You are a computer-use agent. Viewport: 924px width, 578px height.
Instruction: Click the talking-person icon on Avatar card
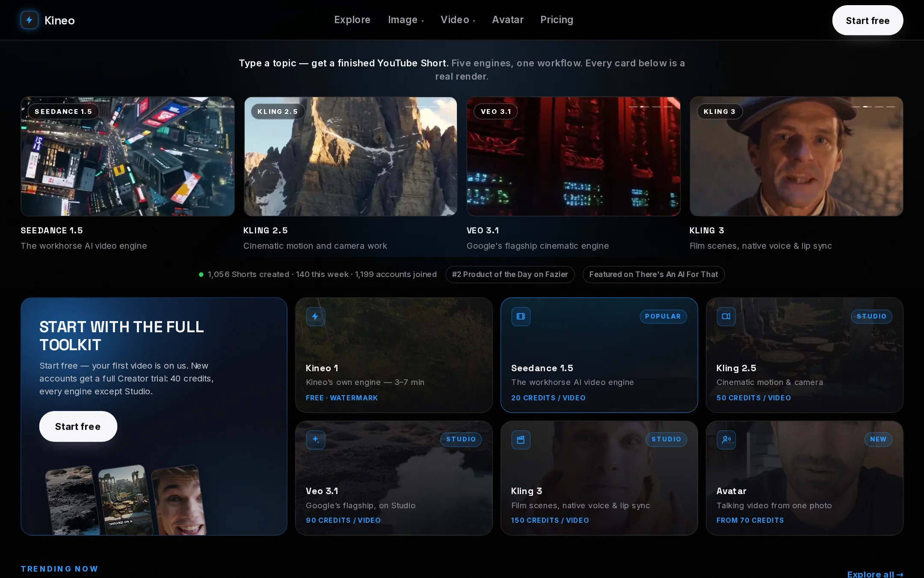click(726, 440)
